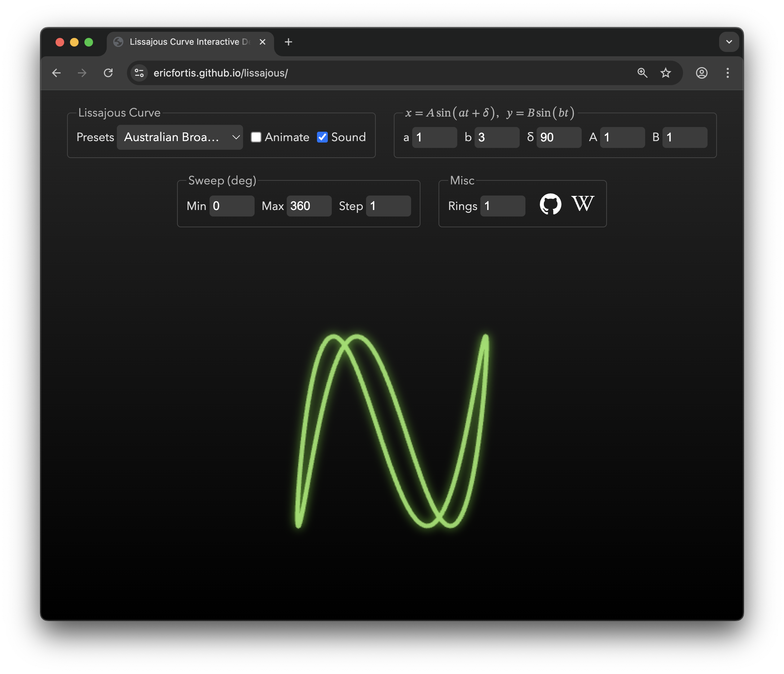Image resolution: width=784 pixels, height=674 pixels.
Task: Disable the Sound checkbox
Action: (322, 137)
